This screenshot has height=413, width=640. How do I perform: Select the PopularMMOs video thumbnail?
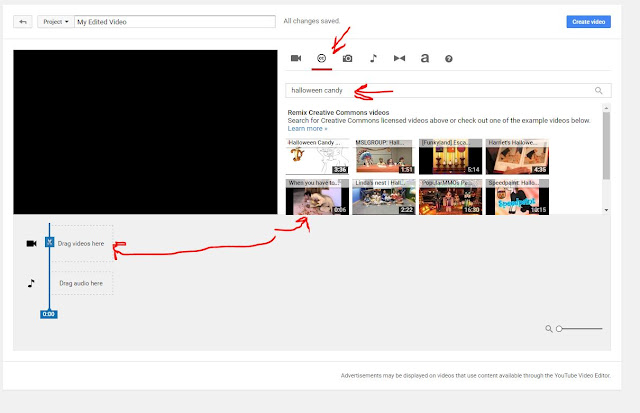point(450,197)
